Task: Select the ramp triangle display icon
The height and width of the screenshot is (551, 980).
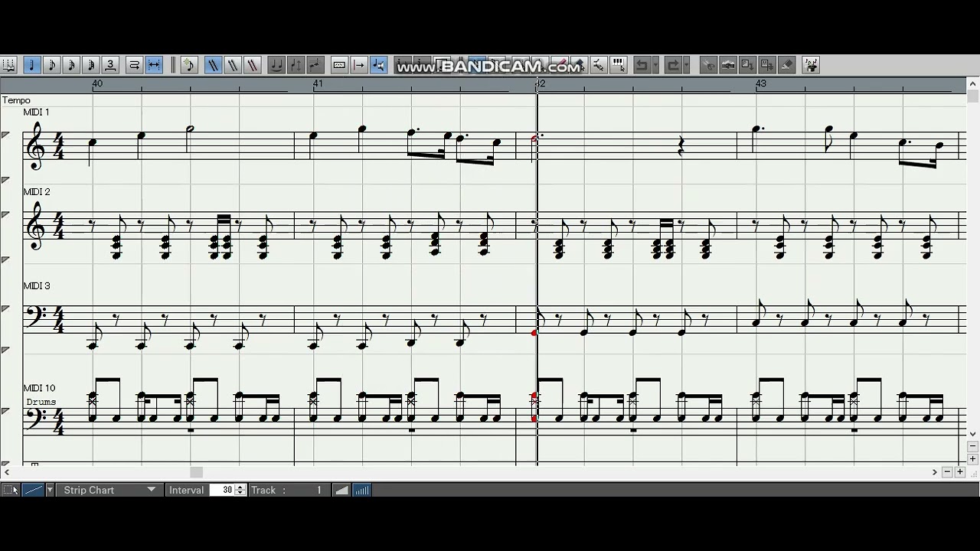Action: 341,490
